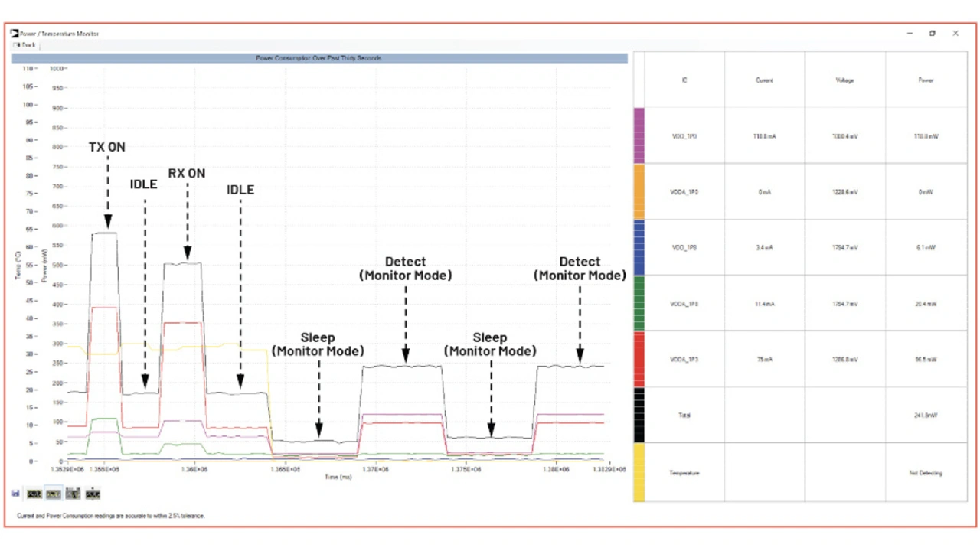Click the first graph view button after save icon

tap(34, 494)
